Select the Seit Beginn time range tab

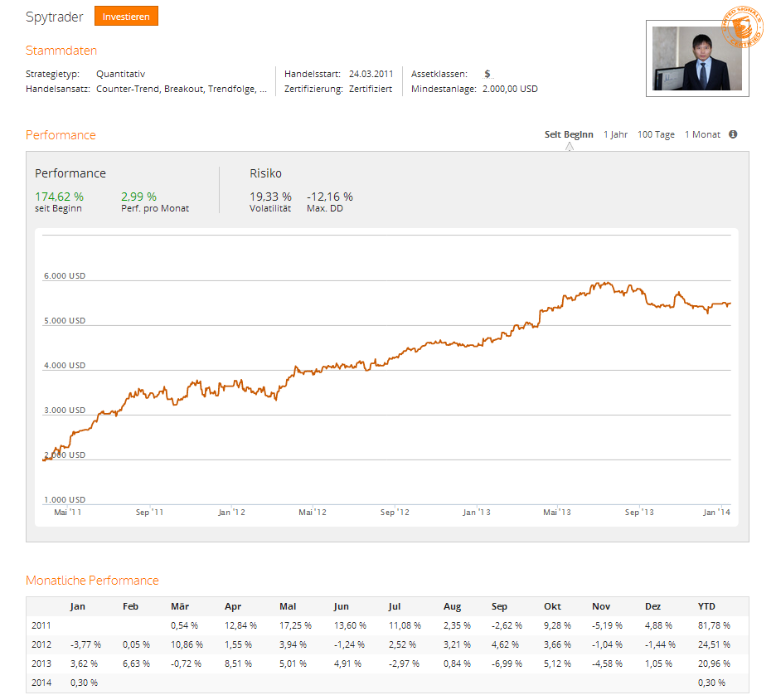(569, 134)
